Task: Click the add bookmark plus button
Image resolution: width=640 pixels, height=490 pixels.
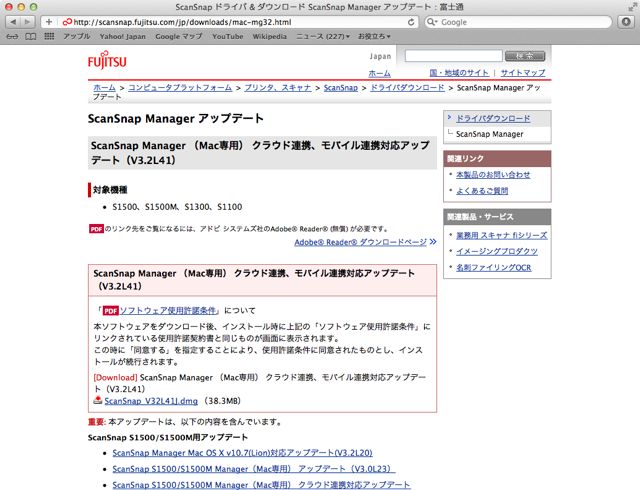Action: coord(49,22)
